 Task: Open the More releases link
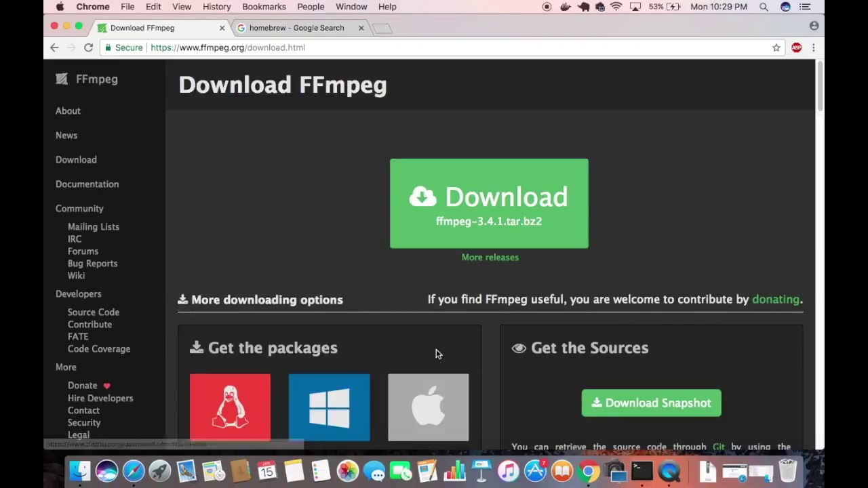pyautogui.click(x=490, y=258)
